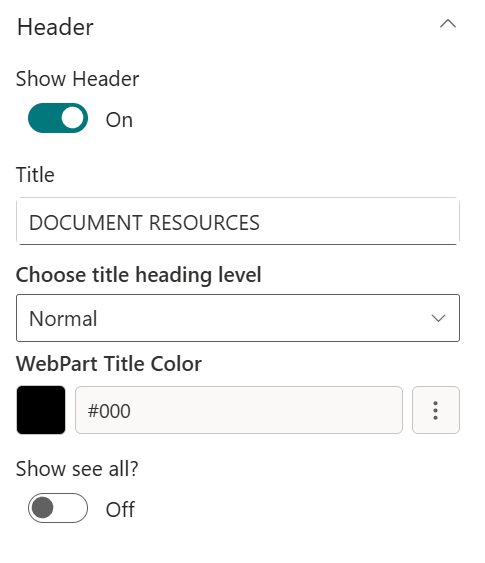The image size is (485, 563).
Task: Open the title heading level dropdown
Action: click(238, 318)
